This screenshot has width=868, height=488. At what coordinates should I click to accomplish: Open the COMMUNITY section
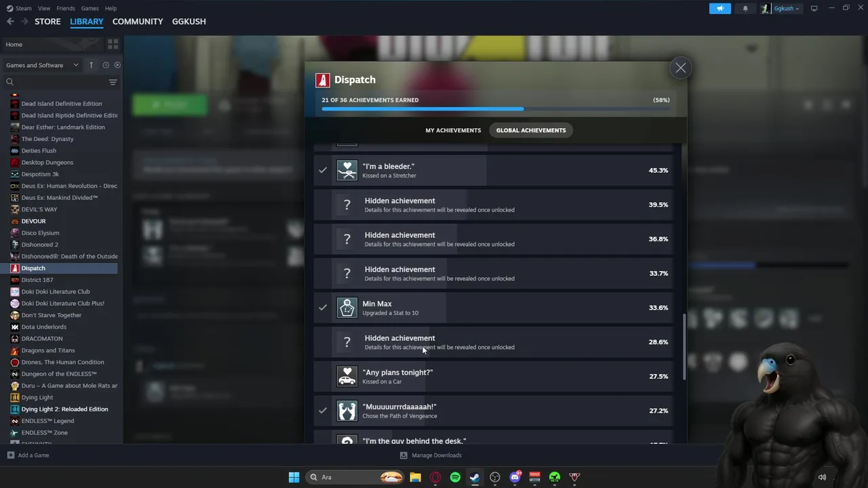tap(138, 22)
